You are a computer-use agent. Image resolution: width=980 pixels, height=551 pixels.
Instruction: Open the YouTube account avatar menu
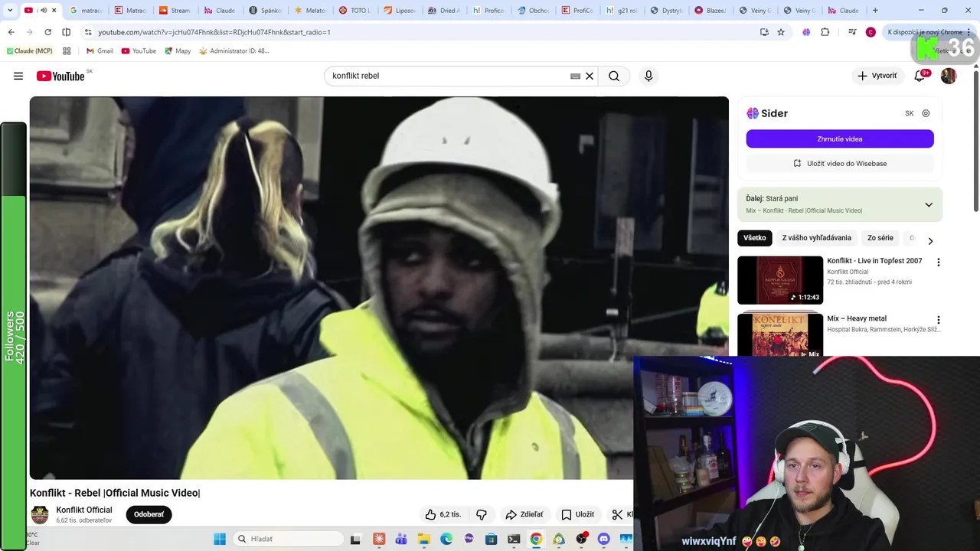(949, 76)
